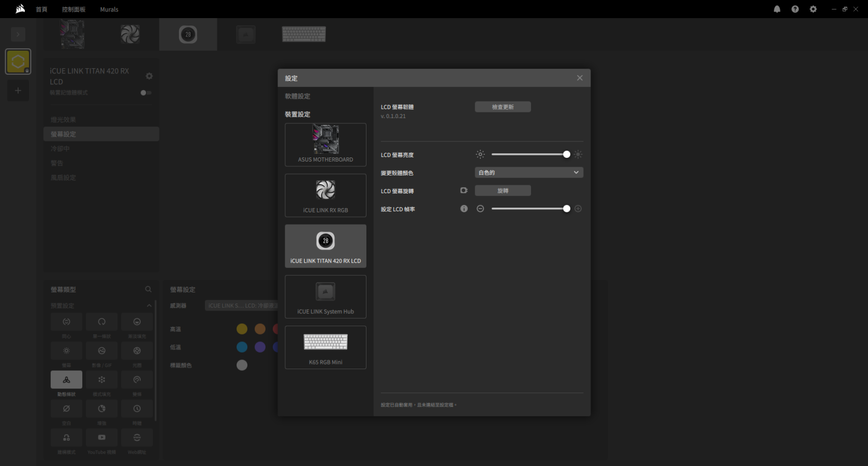Click the search icon in 螢幕類型 panel
868x466 pixels.
point(149,289)
